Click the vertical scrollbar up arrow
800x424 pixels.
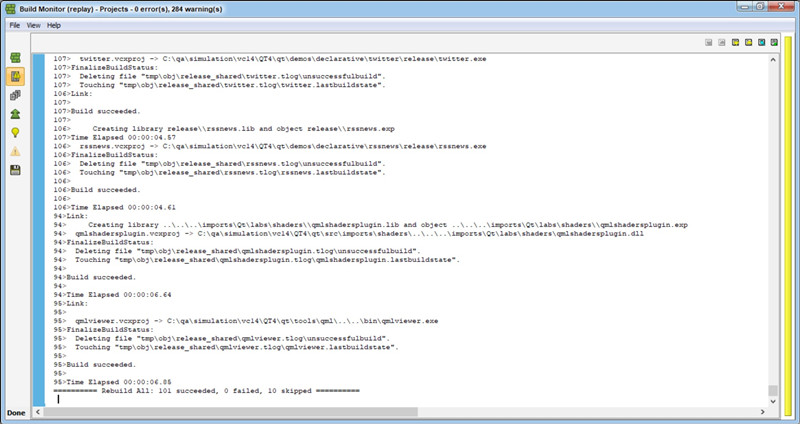pos(772,60)
